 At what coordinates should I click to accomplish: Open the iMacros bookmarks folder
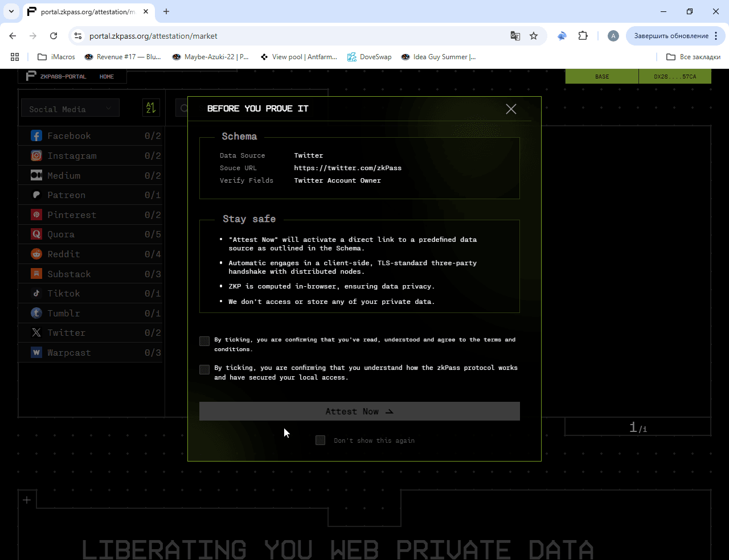56,57
